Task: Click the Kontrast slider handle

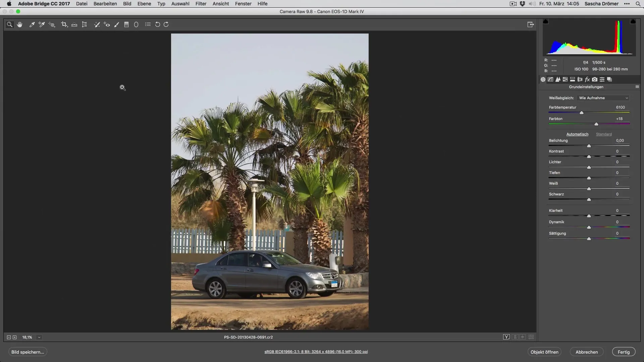Action: click(x=589, y=157)
